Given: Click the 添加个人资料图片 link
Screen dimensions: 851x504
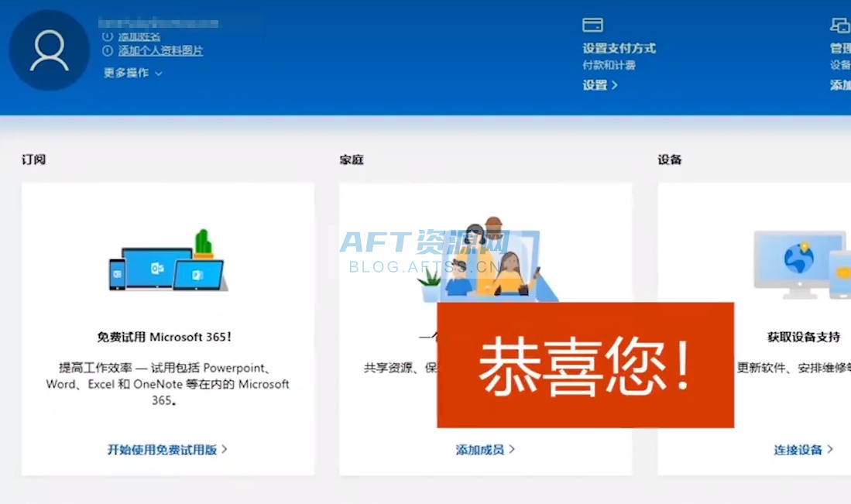Looking at the screenshot, I should click(160, 51).
